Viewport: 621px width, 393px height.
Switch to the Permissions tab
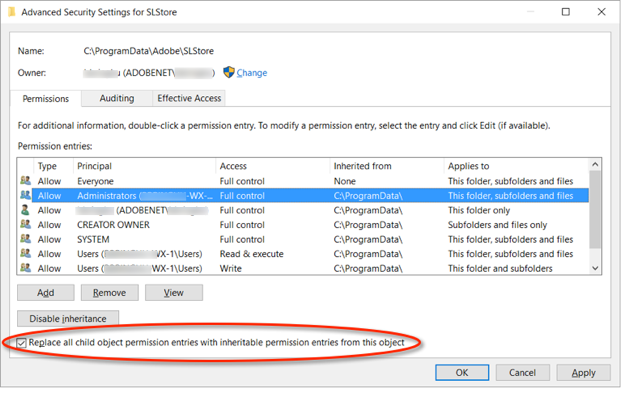pyautogui.click(x=46, y=99)
